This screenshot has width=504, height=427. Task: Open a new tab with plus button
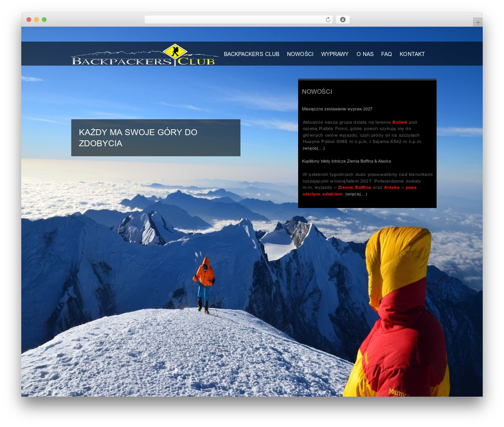tap(478, 22)
